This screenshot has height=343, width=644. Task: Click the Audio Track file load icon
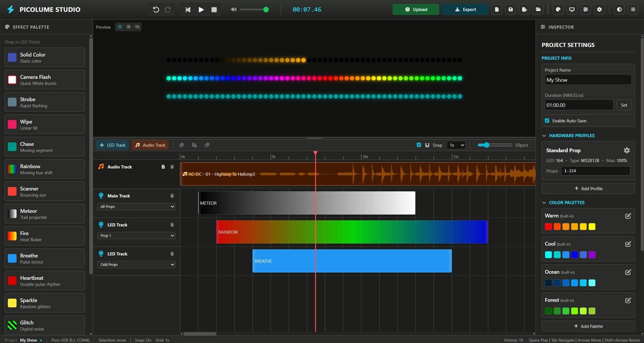click(163, 167)
